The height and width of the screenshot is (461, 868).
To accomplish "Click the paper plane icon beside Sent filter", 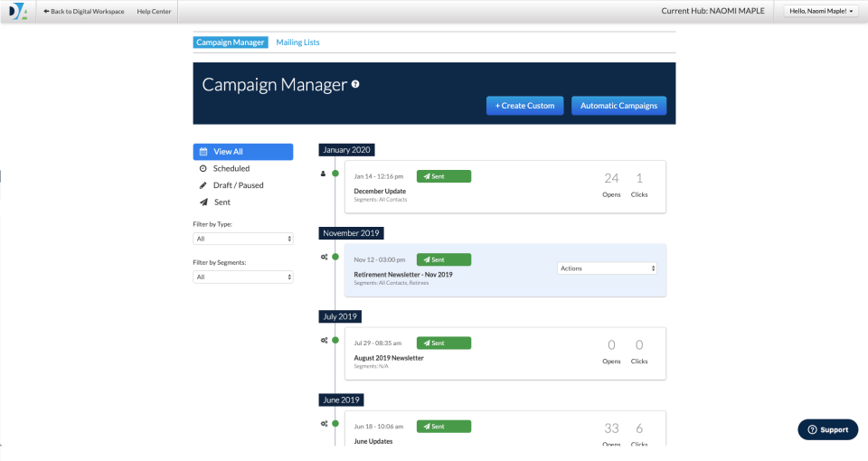I will coord(203,202).
